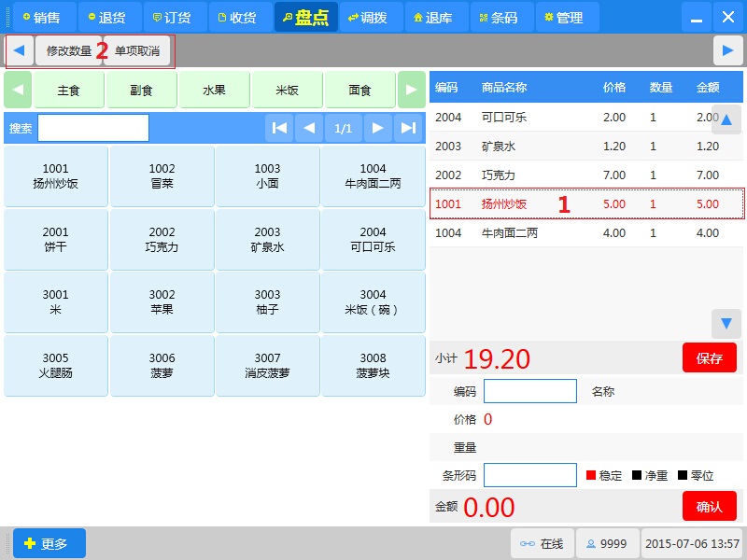747x560 pixels.
Task: Select the 盘点 inventory tab
Action: pos(306,17)
